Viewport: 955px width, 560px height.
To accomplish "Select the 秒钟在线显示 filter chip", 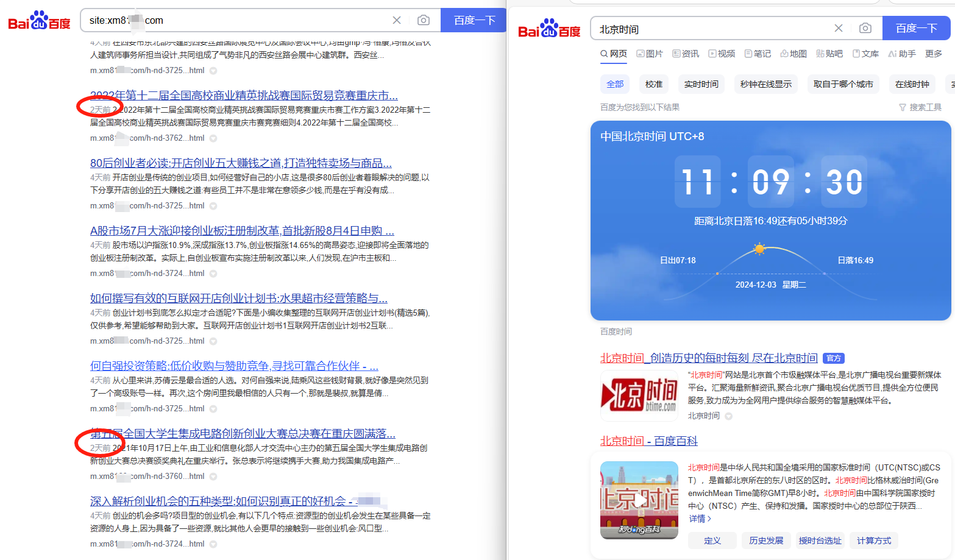I will pyautogui.click(x=766, y=84).
